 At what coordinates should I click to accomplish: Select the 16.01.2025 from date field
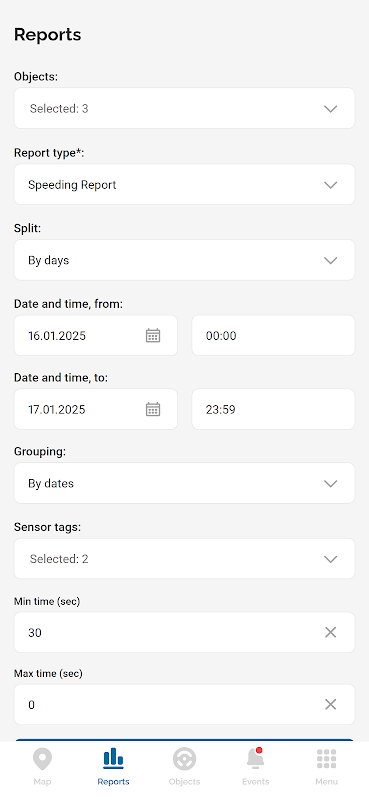95,335
